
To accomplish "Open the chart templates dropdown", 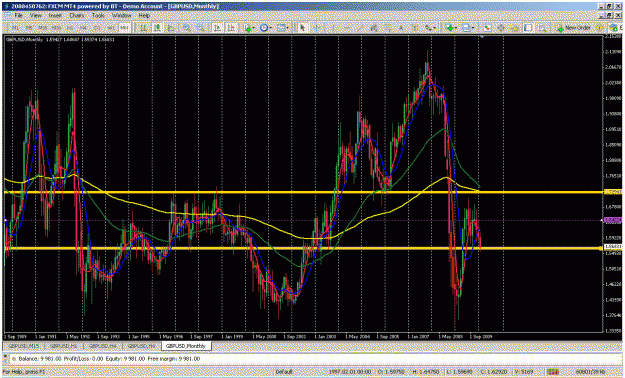I will pos(283,28).
